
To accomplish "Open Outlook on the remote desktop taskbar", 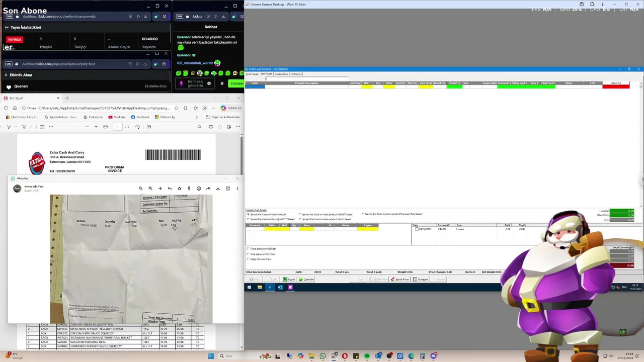I will [x=280, y=287].
